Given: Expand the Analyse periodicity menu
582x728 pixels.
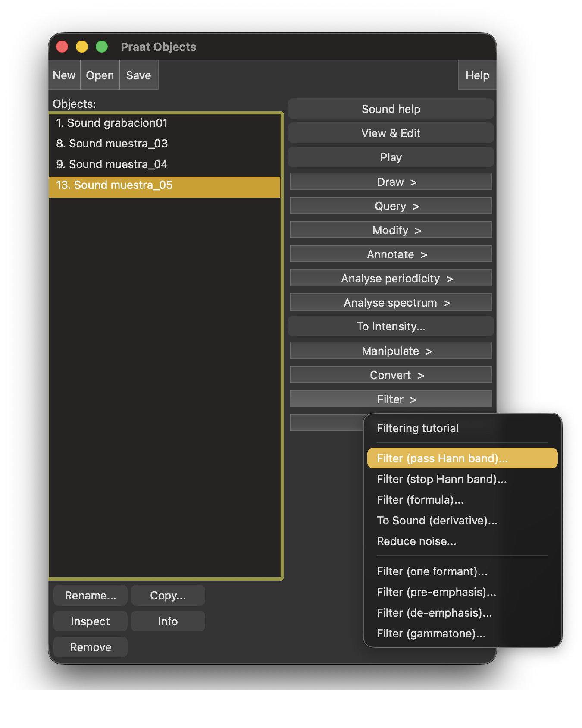Looking at the screenshot, I should 391,278.
